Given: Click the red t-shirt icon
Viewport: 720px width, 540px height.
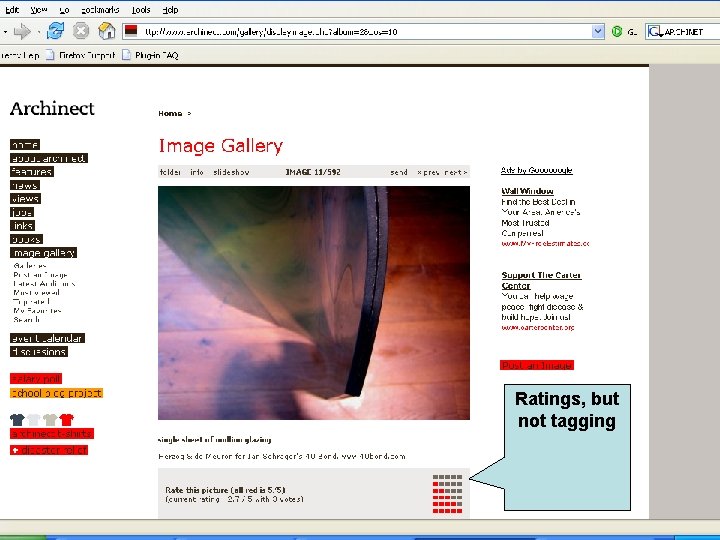Looking at the screenshot, I should point(67,420).
